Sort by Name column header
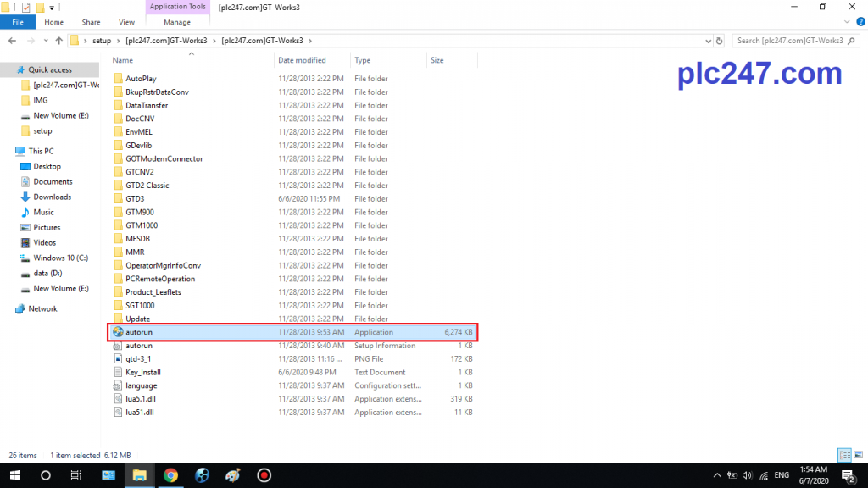Viewport: 868px width, 488px height. coord(122,60)
